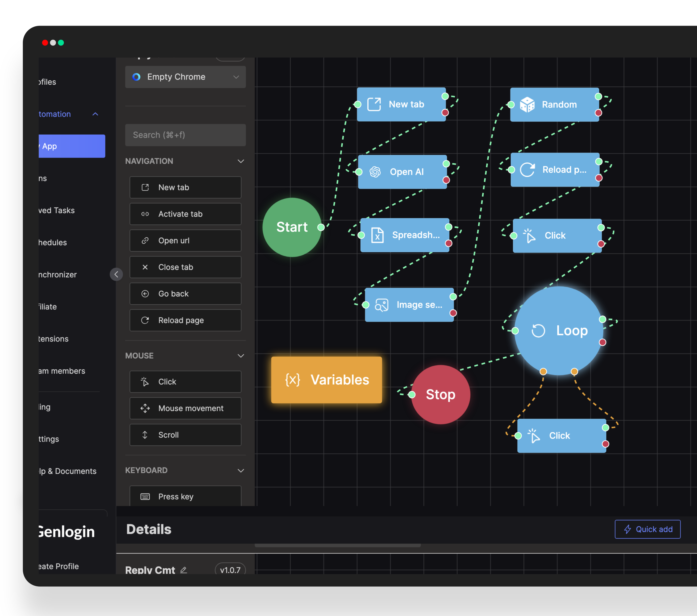Viewport: 697px width, 616px height.
Task: Open Affiliate in left menu
Action: pos(48,307)
